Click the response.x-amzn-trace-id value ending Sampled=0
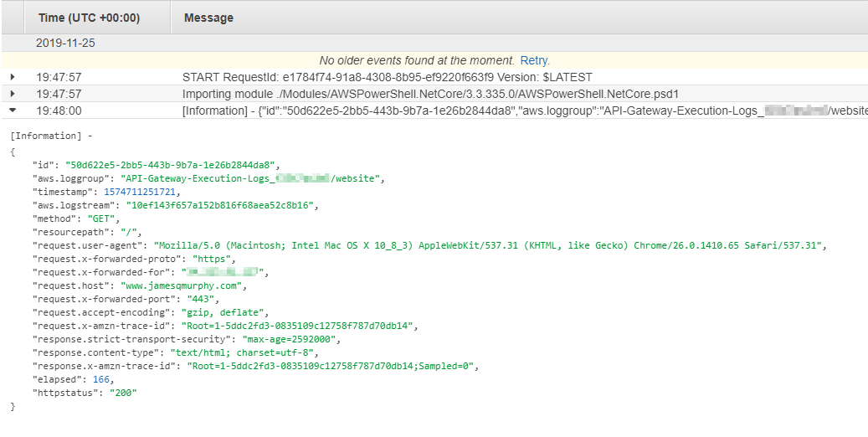 pyautogui.click(x=331, y=366)
